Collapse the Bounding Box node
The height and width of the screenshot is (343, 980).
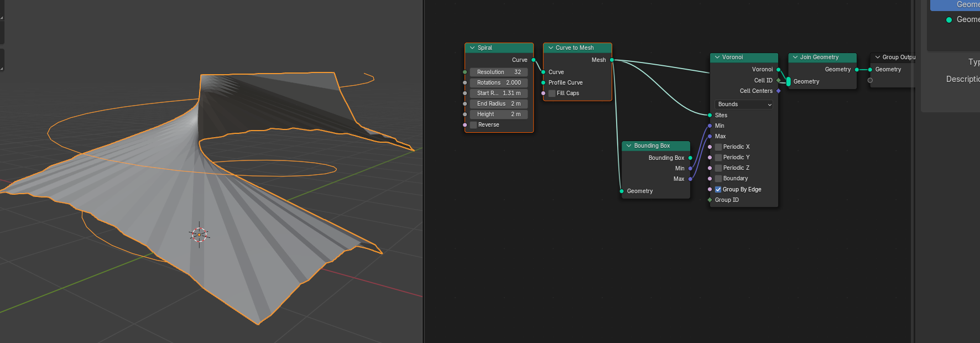pyautogui.click(x=629, y=146)
